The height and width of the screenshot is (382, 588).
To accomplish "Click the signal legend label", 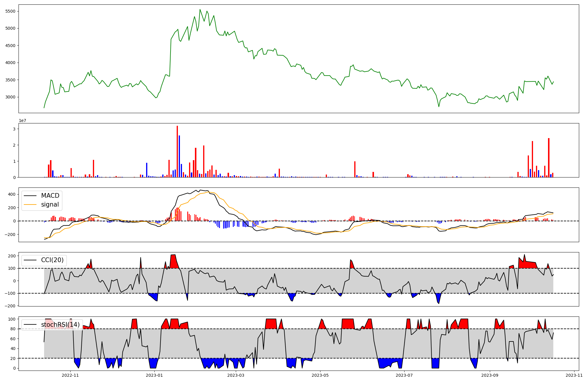I will 50,205.
